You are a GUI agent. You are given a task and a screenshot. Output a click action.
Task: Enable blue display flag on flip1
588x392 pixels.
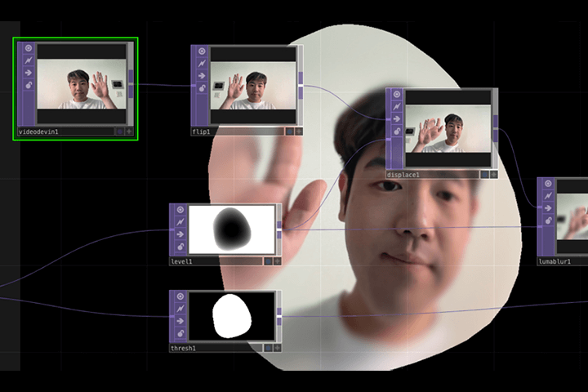[x=288, y=131]
